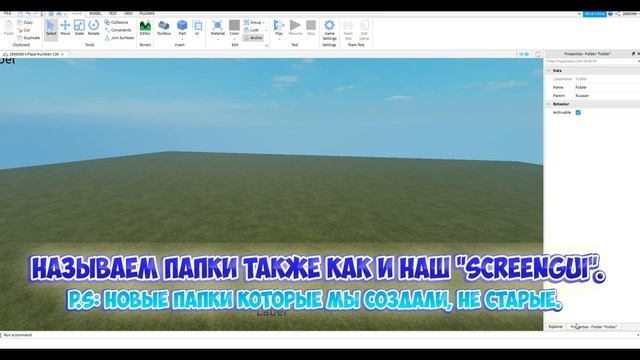The width and height of the screenshot is (640, 360).
Task: Toggle Collisions in Tools group
Action: [116, 22]
